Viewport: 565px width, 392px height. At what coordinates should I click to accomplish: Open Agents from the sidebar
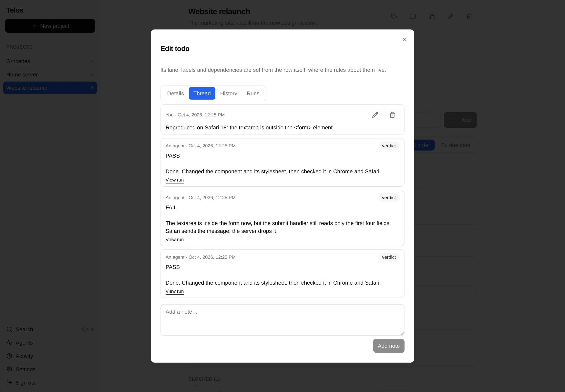50,343
